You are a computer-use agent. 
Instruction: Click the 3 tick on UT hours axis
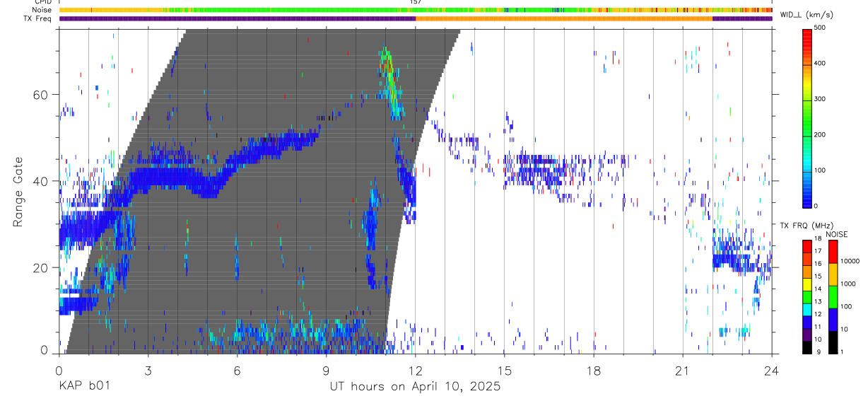pyautogui.click(x=148, y=370)
